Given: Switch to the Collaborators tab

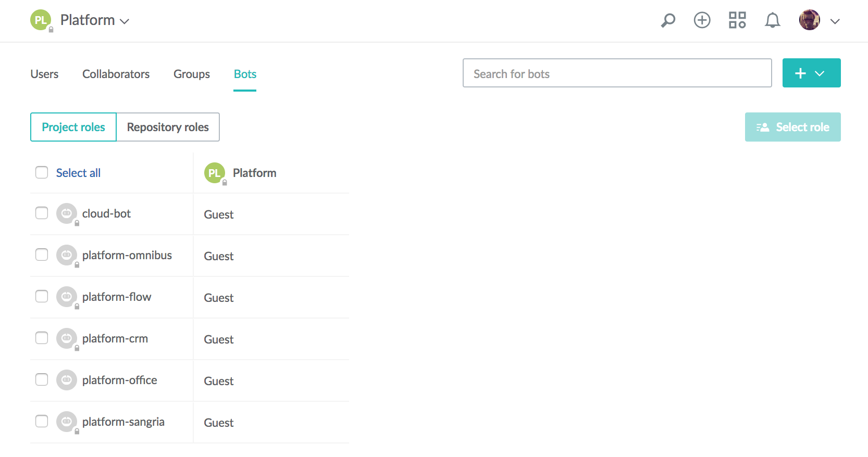Looking at the screenshot, I should point(116,74).
